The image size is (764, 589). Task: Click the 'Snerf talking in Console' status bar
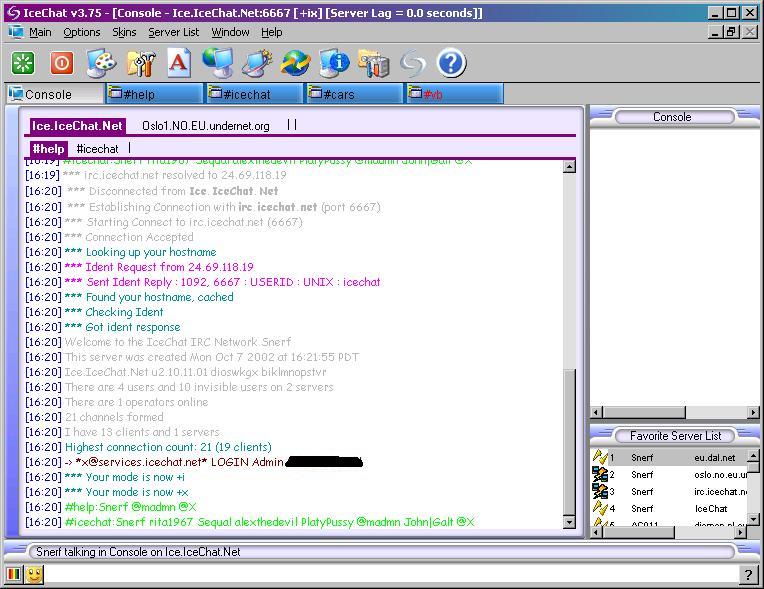[x=382, y=552]
